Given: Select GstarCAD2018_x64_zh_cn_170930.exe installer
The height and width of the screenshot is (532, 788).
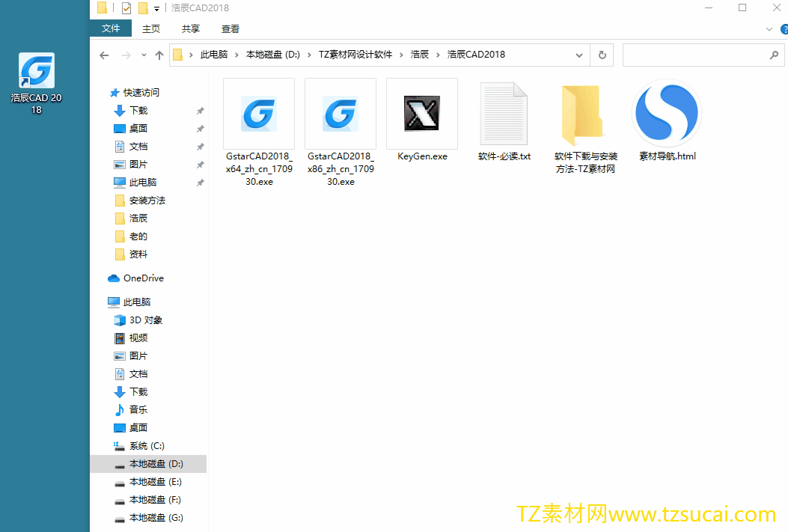Looking at the screenshot, I should [259, 132].
